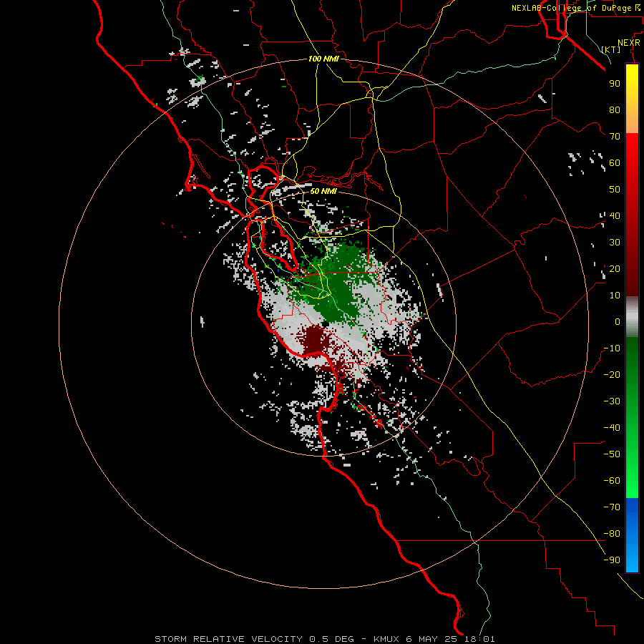The width and height of the screenshot is (644, 644).
Task: Pick the green segment of the color bar
Action: click(x=632, y=417)
